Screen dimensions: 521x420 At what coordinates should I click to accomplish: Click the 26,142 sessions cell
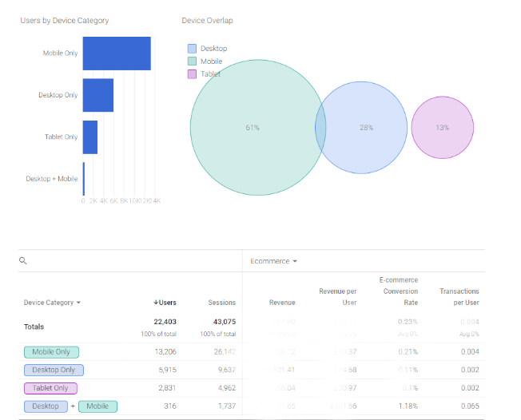coord(225,352)
